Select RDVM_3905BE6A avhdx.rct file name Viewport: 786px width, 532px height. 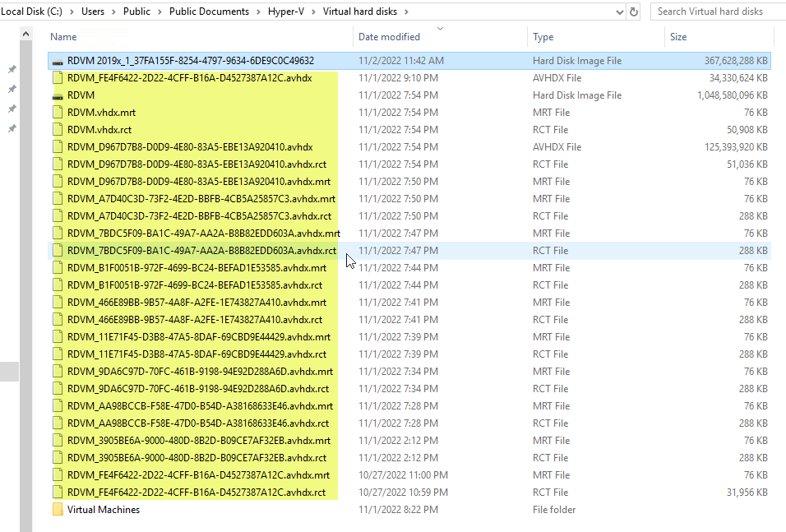point(196,458)
